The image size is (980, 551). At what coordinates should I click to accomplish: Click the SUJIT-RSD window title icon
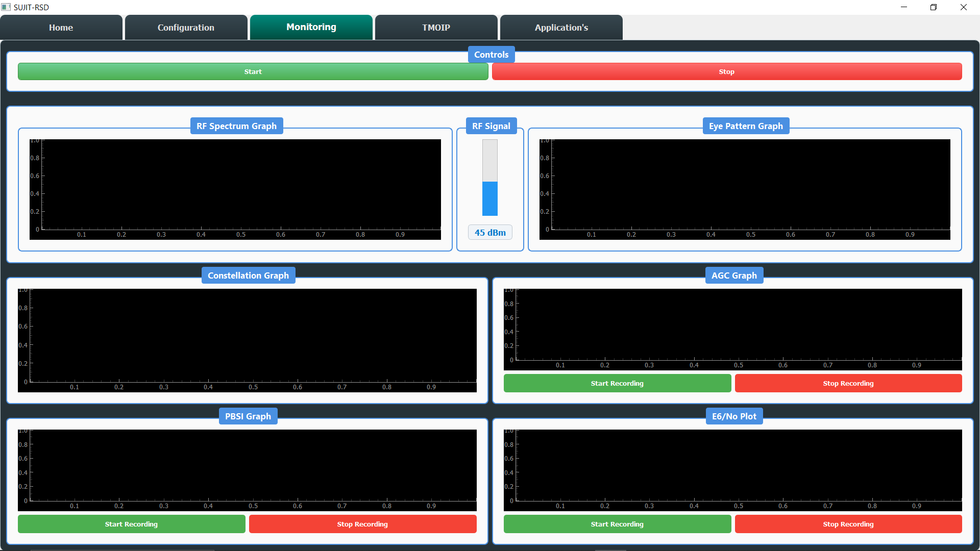coord(6,7)
